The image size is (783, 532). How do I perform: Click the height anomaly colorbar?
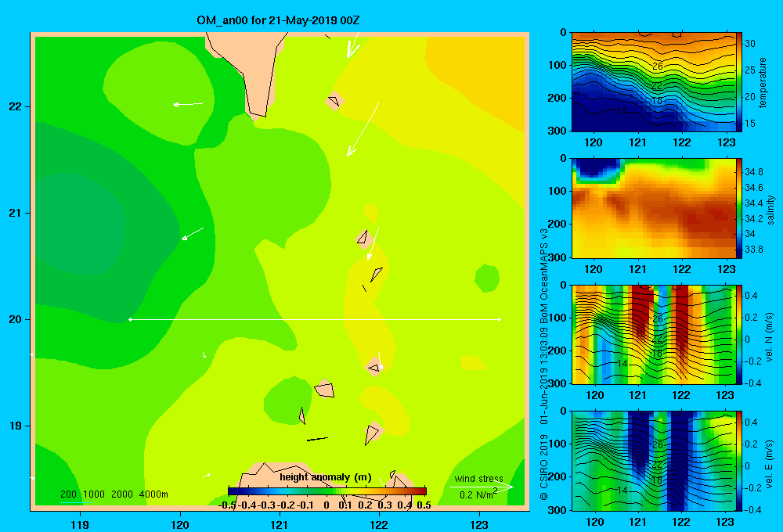click(x=327, y=491)
